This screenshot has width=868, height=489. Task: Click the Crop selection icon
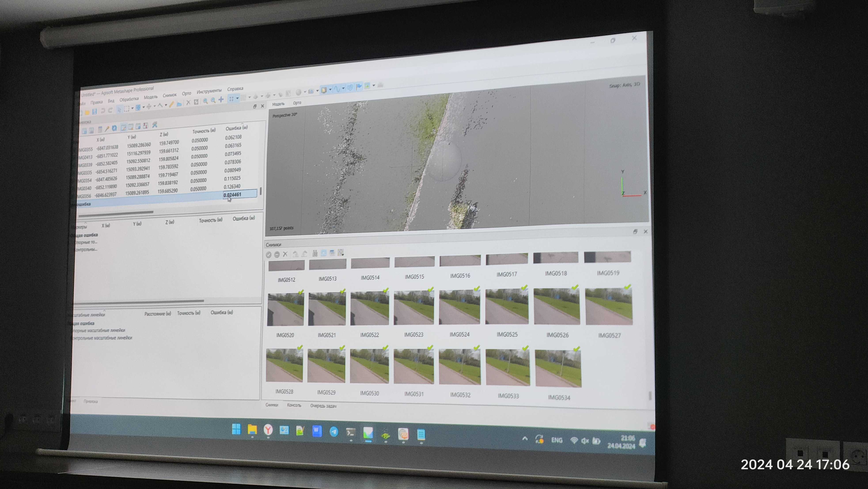point(196,102)
